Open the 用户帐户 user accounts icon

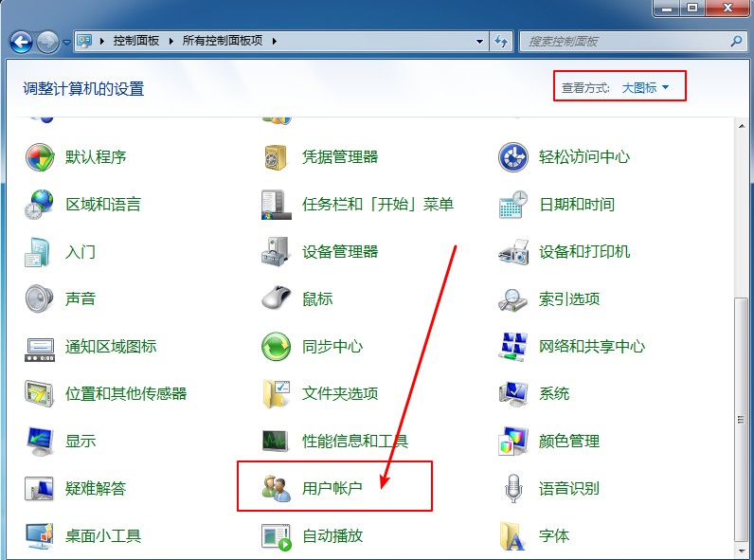[276, 489]
